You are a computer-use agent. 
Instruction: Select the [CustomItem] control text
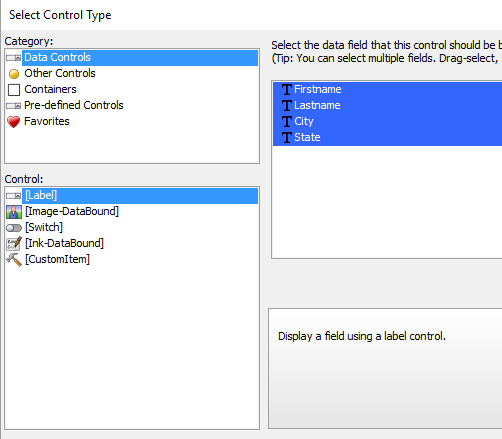[x=57, y=259]
